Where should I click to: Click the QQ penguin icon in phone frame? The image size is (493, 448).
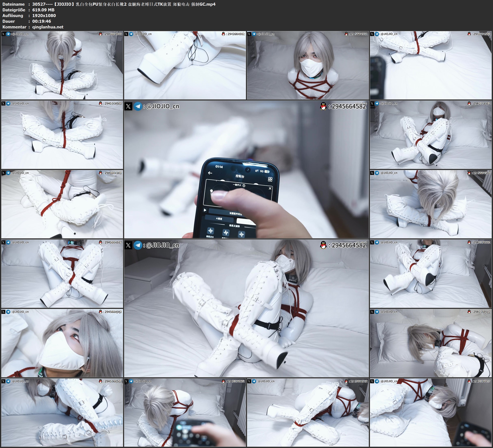click(323, 106)
